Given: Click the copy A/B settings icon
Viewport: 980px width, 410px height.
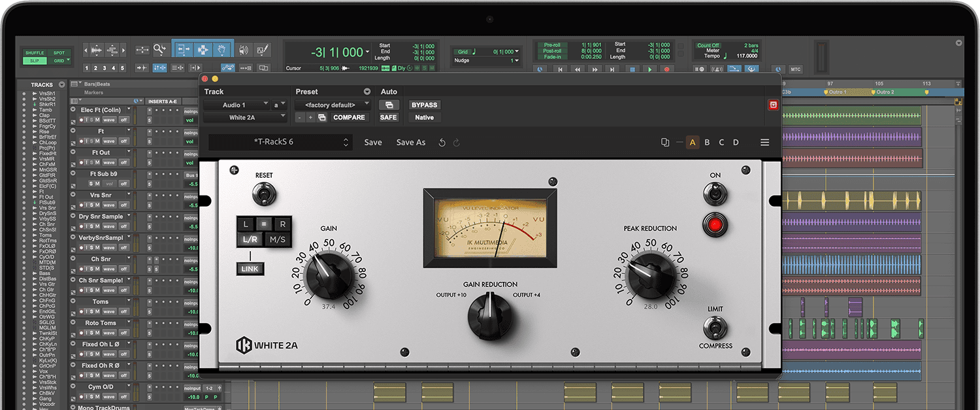Looking at the screenshot, I should (665, 143).
